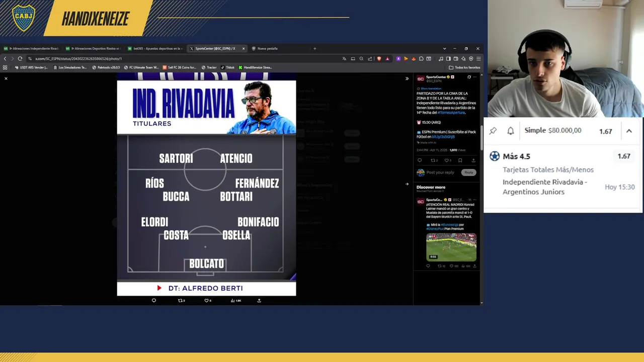Repost from the sidebar post actions row

coord(434,160)
